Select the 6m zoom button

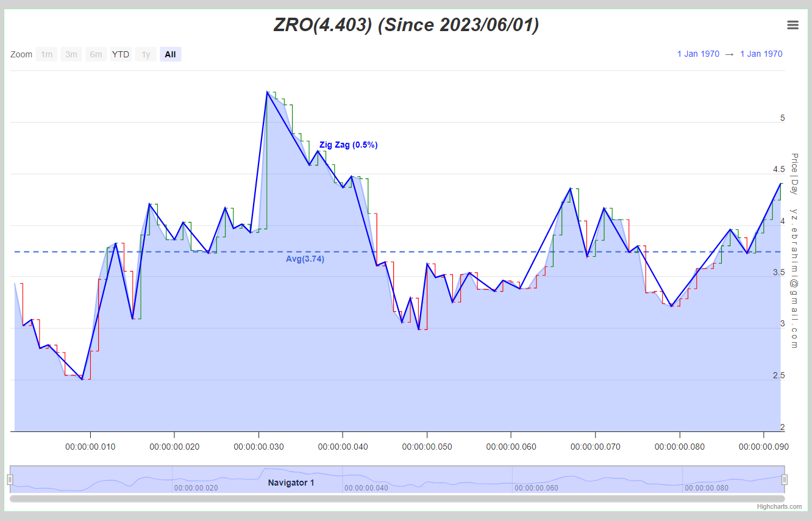pyautogui.click(x=96, y=54)
